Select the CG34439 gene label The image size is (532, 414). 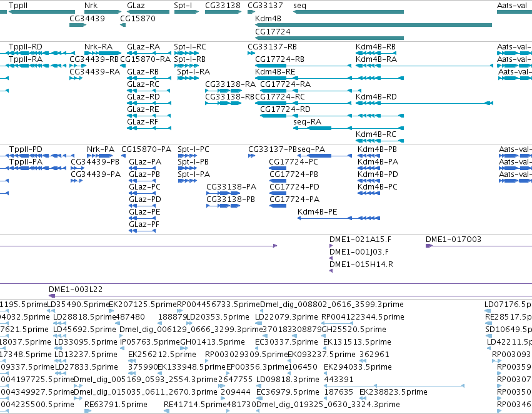[87, 18]
